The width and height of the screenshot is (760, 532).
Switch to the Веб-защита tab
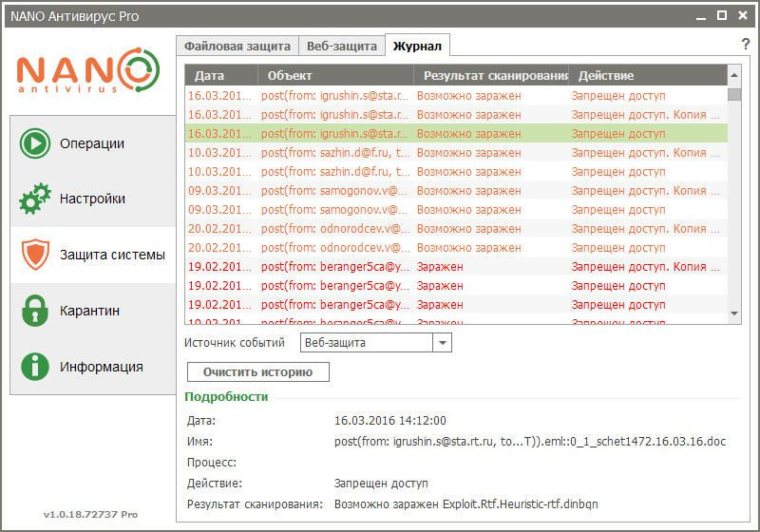[342, 47]
